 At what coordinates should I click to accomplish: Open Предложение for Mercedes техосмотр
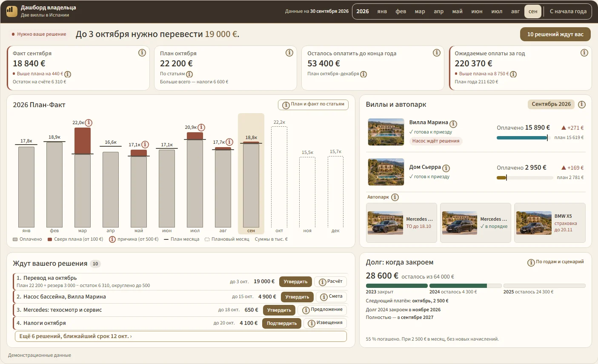(x=322, y=310)
